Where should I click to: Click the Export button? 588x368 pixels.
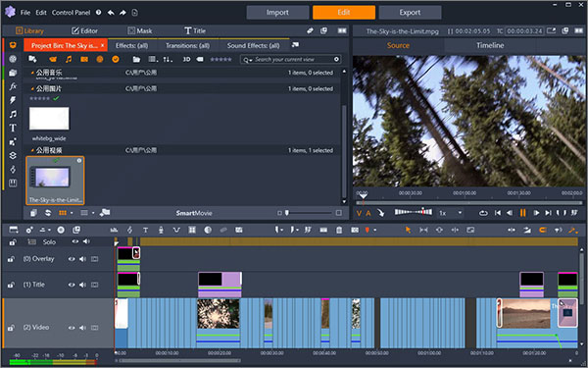click(410, 13)
